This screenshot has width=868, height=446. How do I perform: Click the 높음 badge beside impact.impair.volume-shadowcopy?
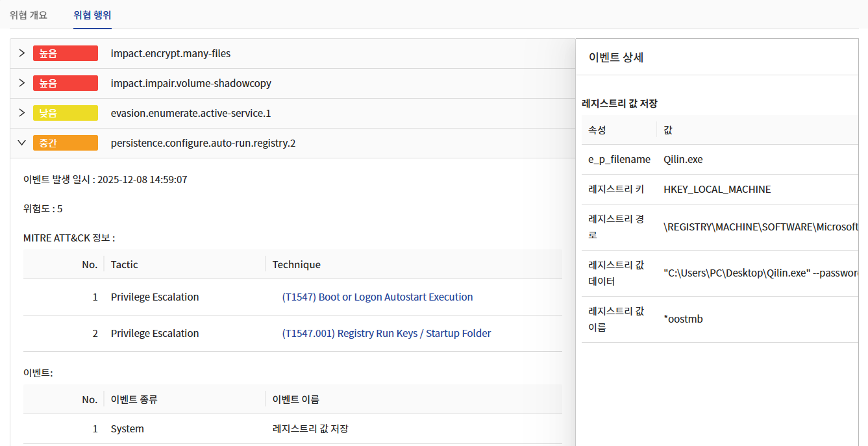click(65, 83)
